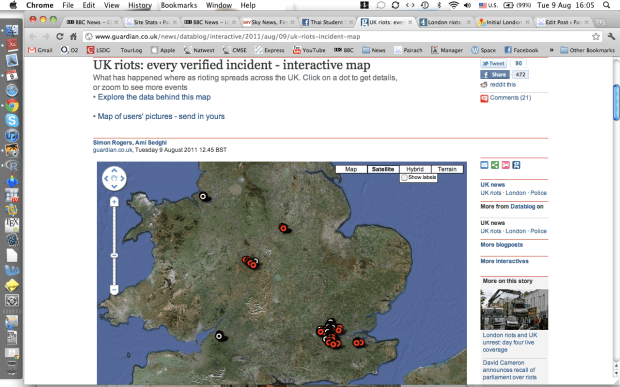Click the map zoom slider handle
Image resolution: width=620 pixels, height=387 pixels.
114,256
